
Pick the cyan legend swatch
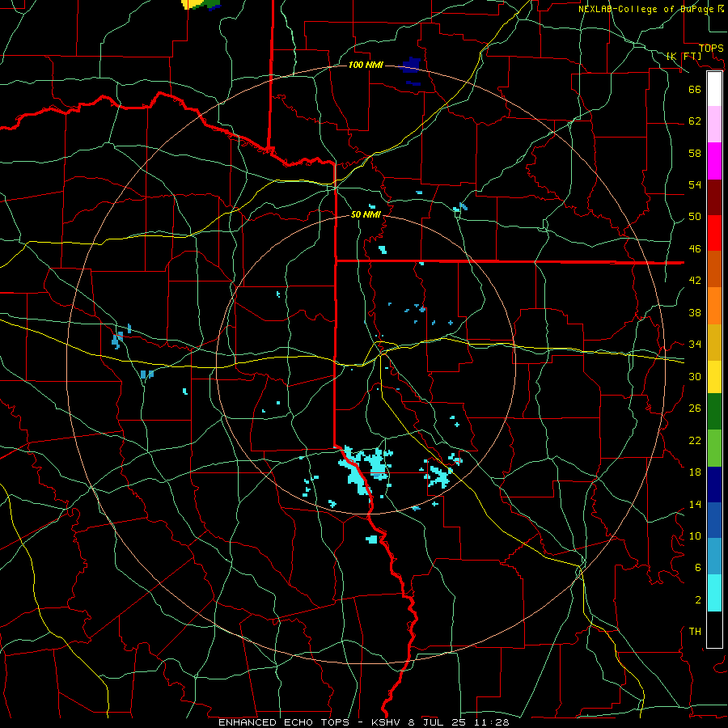pos(714,593)
